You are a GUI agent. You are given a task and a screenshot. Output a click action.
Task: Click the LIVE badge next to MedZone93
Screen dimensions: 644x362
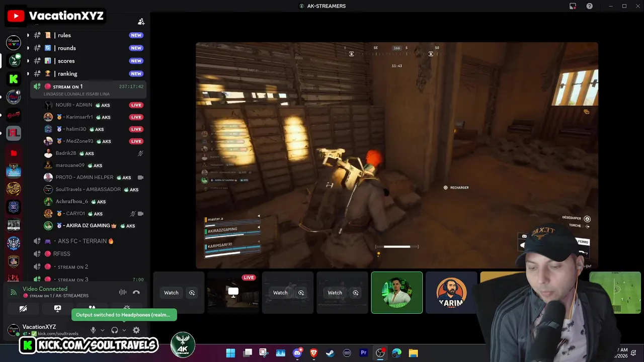[x=136, y=141]
